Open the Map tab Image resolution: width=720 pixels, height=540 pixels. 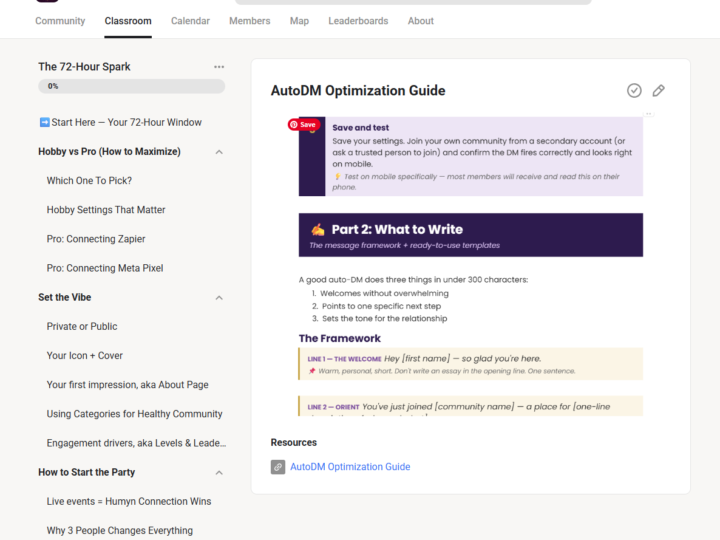[x=299, y=21]
